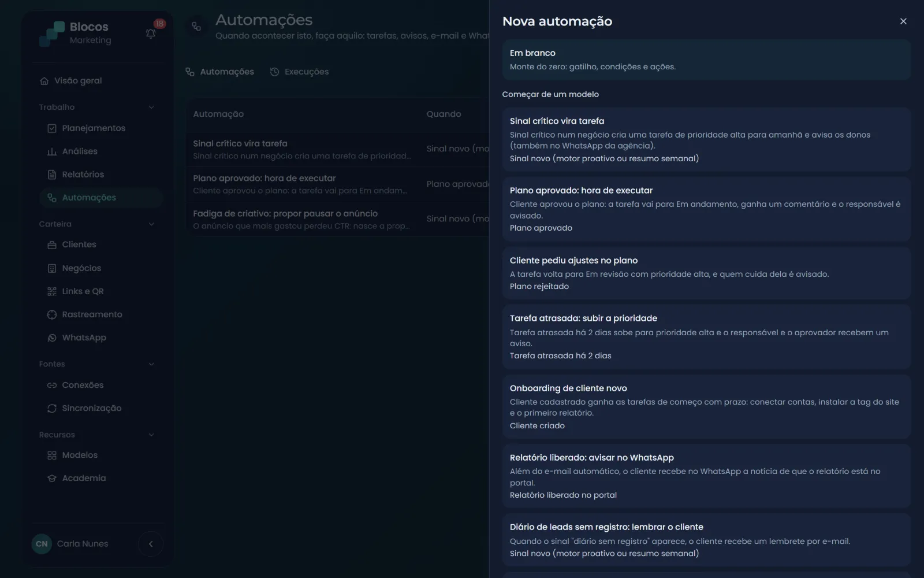Select the Sinal crítico vira tarefa template
Image resolution: width=924 pixels, height=578 pixels.
coord(706,139)
